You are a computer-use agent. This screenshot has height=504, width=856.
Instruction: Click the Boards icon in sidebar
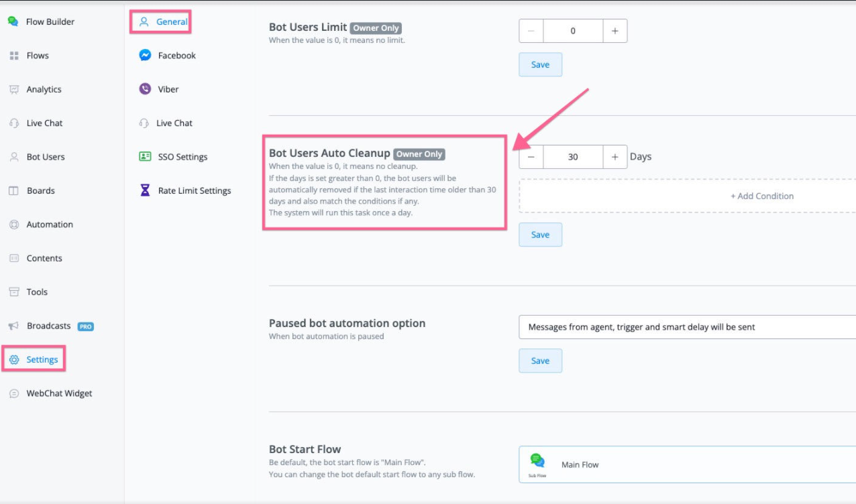click(14, 190)
